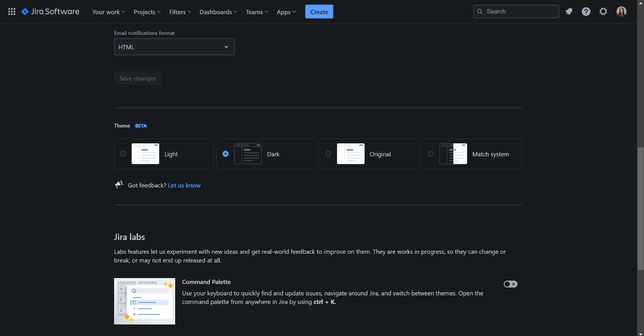Click the Email notifications format label
The width and height of the screenshot is (644, 336).
click(144, 33)
